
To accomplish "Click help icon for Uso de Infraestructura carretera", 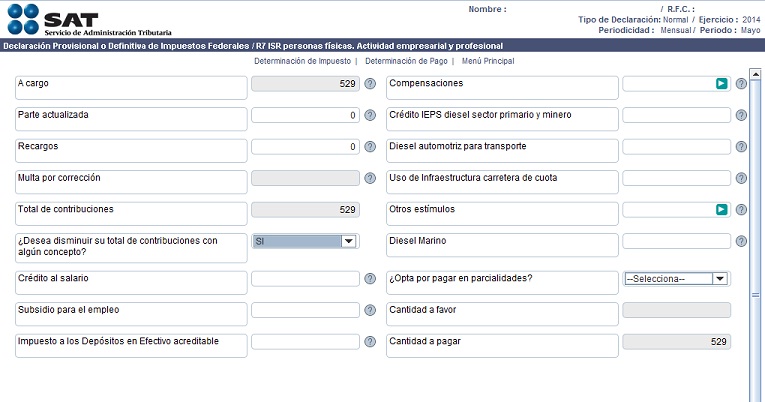I will coord(741,178).
